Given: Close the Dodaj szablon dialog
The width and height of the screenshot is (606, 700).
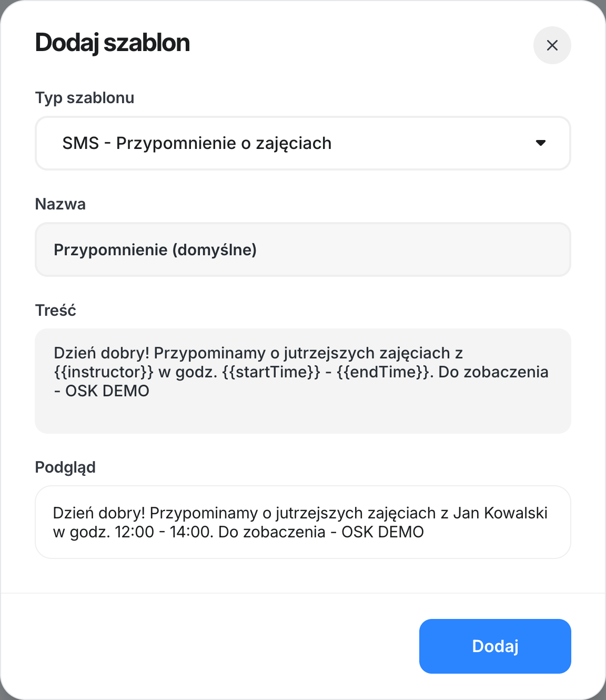Looking at the screenshot, I should coord(552,45).
